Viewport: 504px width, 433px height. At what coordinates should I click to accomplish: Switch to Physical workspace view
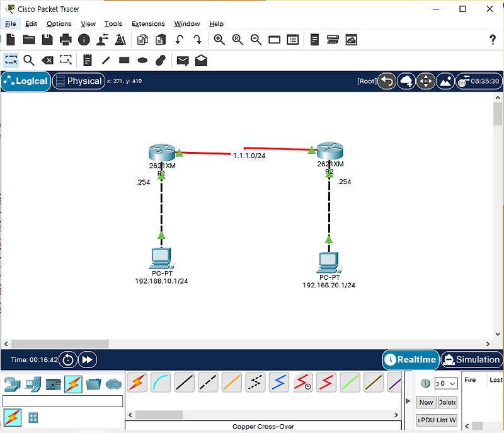tap(79, 81)
